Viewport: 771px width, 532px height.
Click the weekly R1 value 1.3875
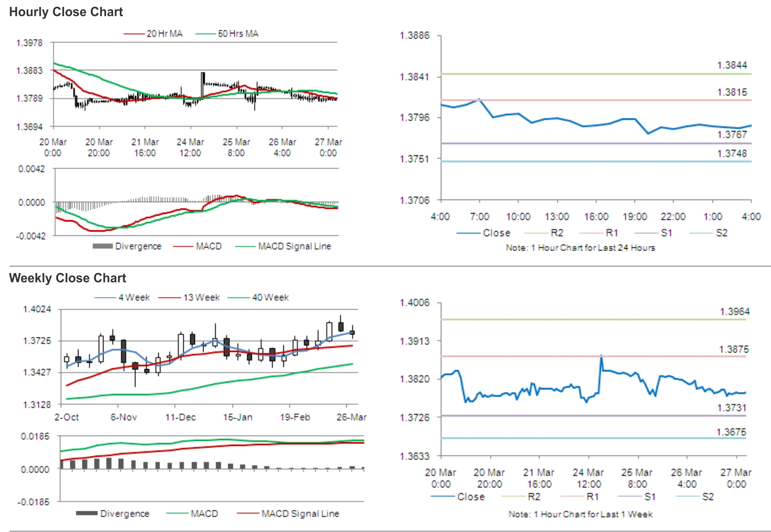click(x=734, y=349)
